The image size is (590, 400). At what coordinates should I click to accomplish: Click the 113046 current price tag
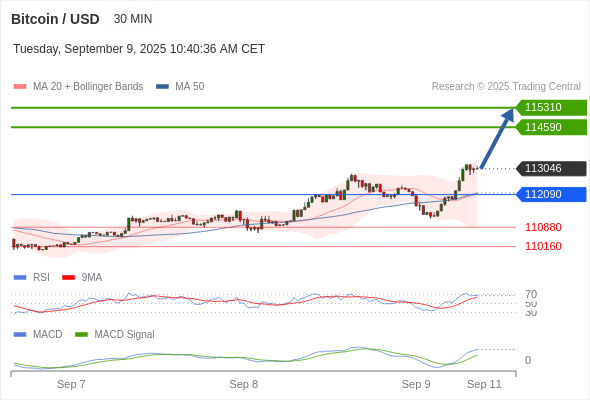tap(551, 168)
